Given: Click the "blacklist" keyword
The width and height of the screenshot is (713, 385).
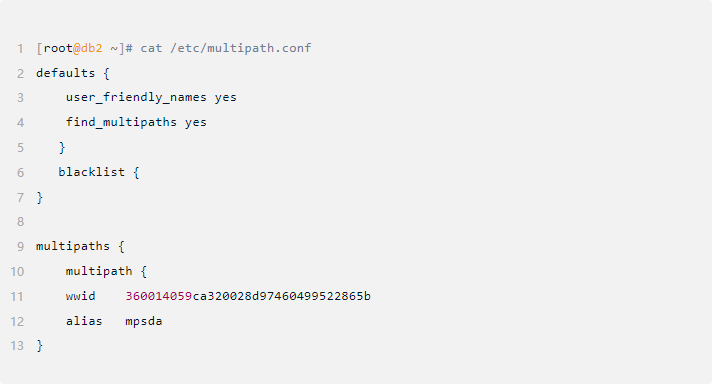Looking at the screenshot, I should (91, 172).
